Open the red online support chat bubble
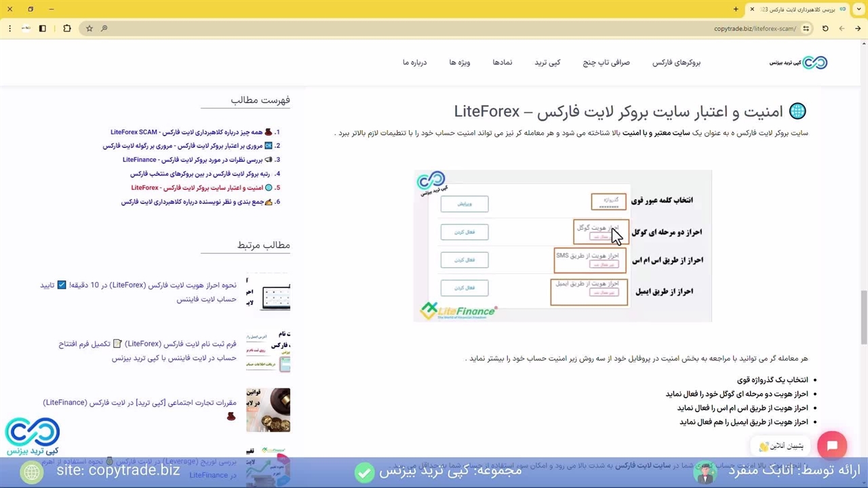Viewport: 868px width, 488px height. coord(832,446)
